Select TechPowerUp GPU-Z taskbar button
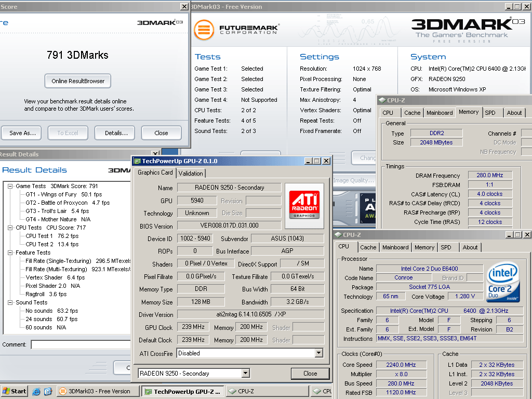The image size is (532, 399). coord(183,392)
